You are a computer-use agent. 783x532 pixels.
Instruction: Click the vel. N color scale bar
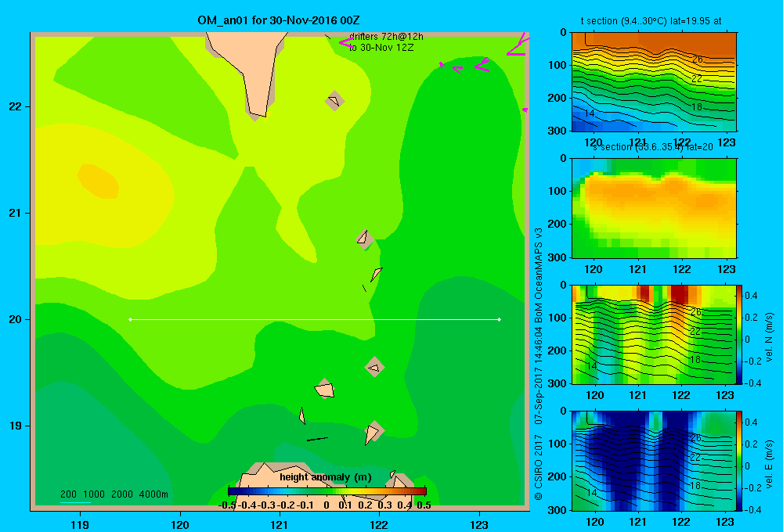coord(739,334)
